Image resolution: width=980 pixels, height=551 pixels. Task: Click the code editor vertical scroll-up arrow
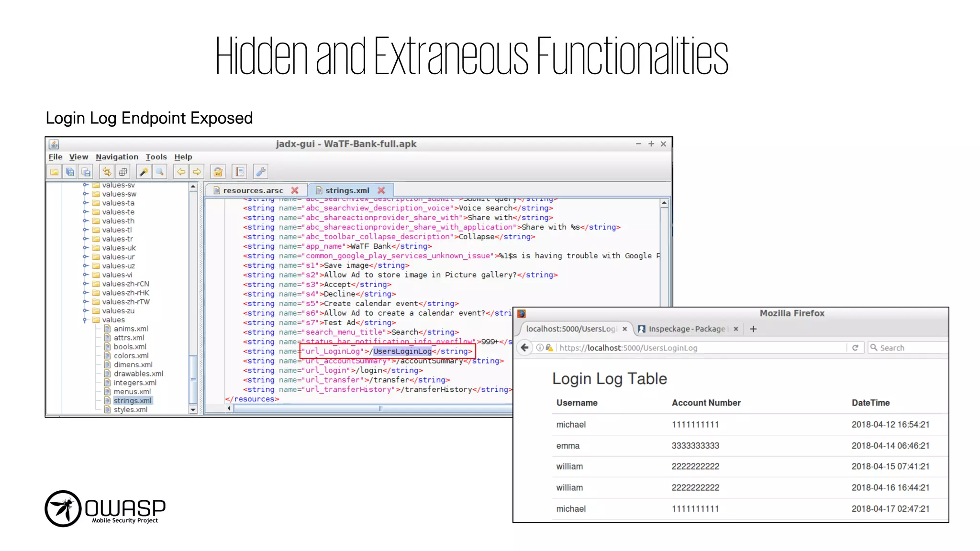pos(664,203)
